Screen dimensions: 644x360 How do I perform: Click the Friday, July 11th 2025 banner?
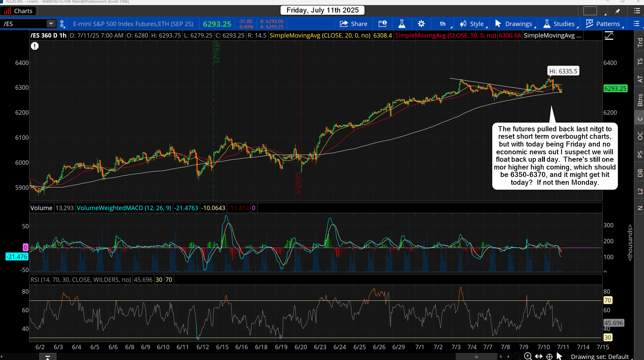(x=322, y=10)
